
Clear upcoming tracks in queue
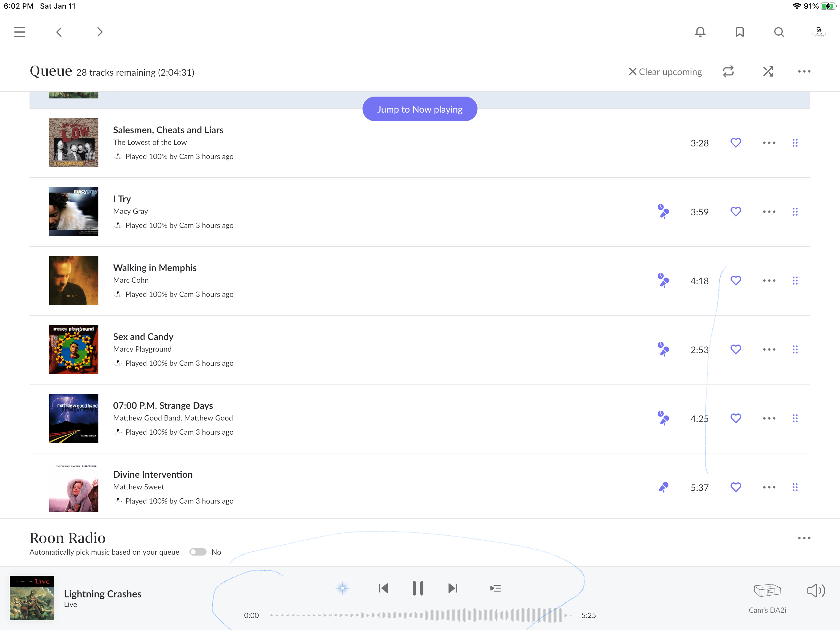tap(665, 72)
